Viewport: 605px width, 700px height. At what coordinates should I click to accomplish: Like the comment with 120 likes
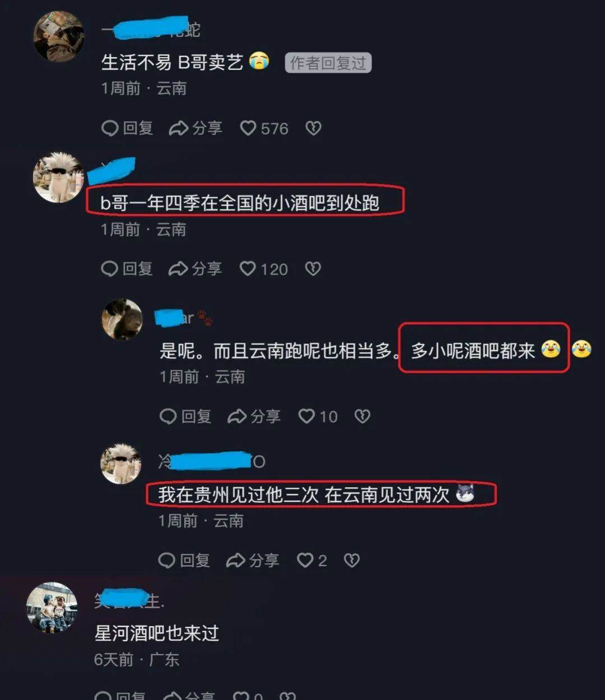pos(263,269)
